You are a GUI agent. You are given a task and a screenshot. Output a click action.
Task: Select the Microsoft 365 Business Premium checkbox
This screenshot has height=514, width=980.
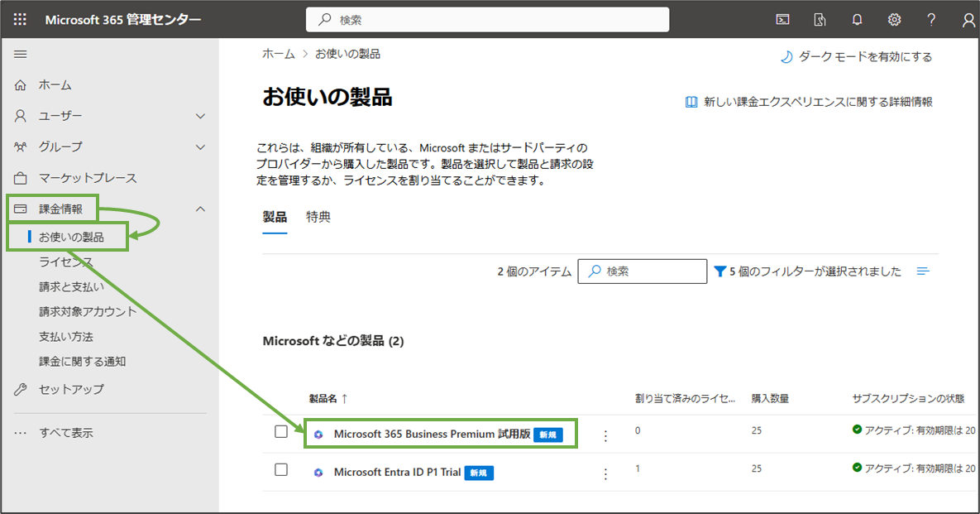(x=281, y=431)
